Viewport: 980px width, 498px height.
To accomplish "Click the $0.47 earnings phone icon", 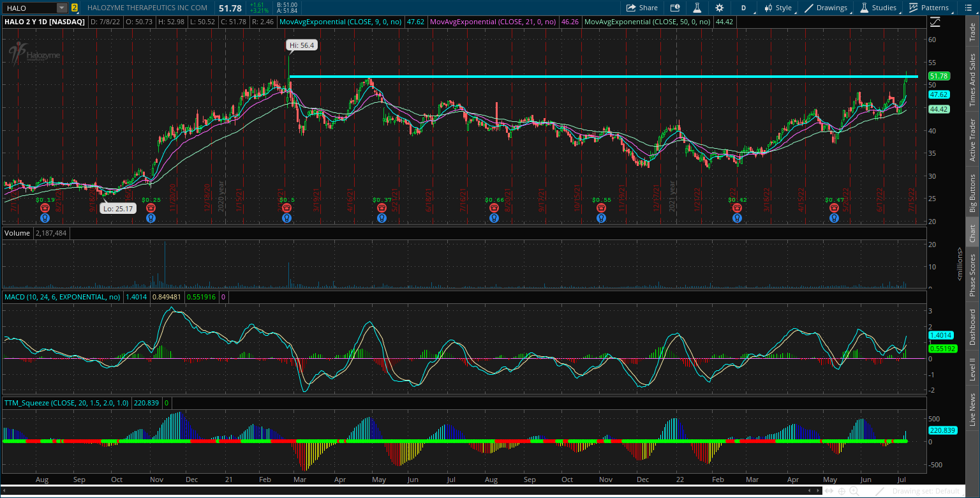I will 834,208.
